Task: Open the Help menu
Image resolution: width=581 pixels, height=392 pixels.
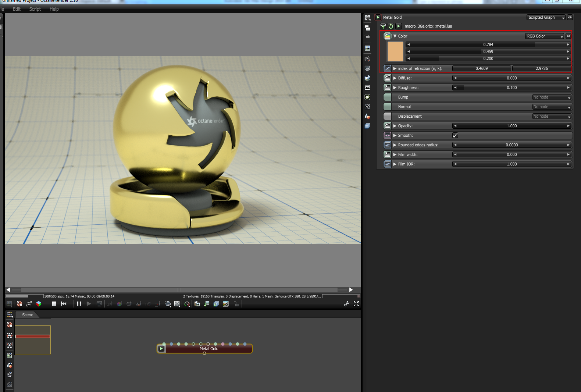Action: 54,9
